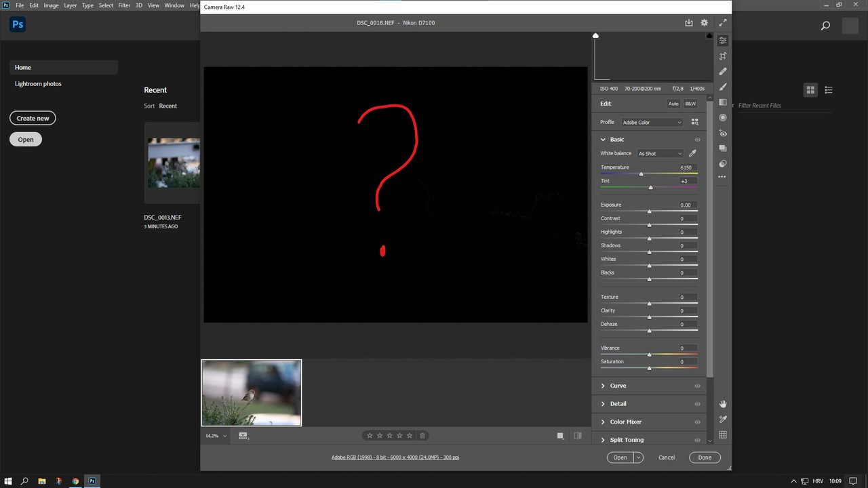Collapse the Basic panel
868x488 pixels.
[603, 140]
